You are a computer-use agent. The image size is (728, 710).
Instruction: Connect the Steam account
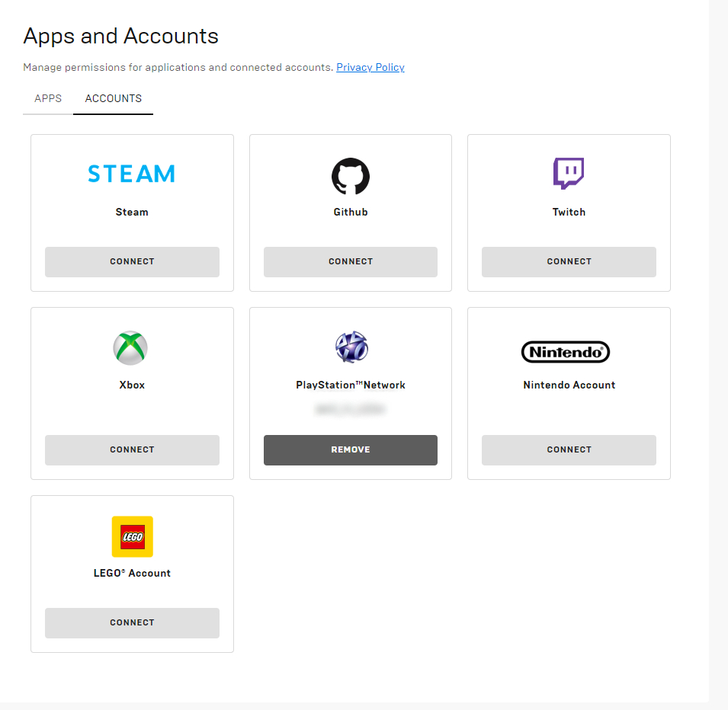[x=132, y=262]
